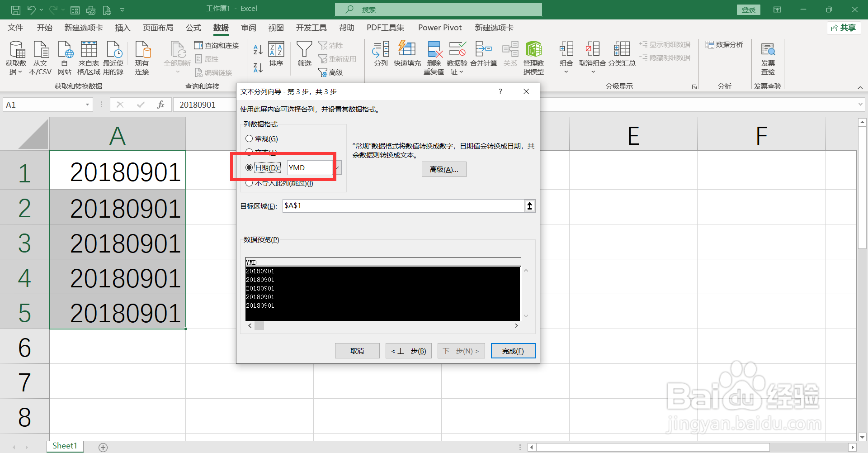Click Existing Connections (现有连接) icon

(142, 49)
